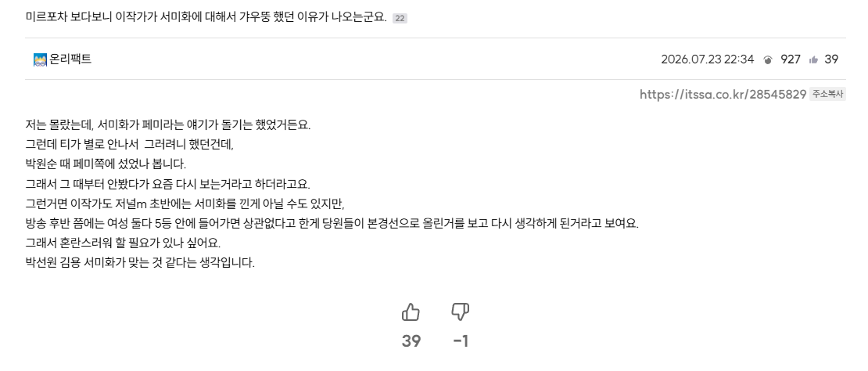Click the first body line starting 저는 몰랐는데
868x371 pixels.
tap(168, 124)
